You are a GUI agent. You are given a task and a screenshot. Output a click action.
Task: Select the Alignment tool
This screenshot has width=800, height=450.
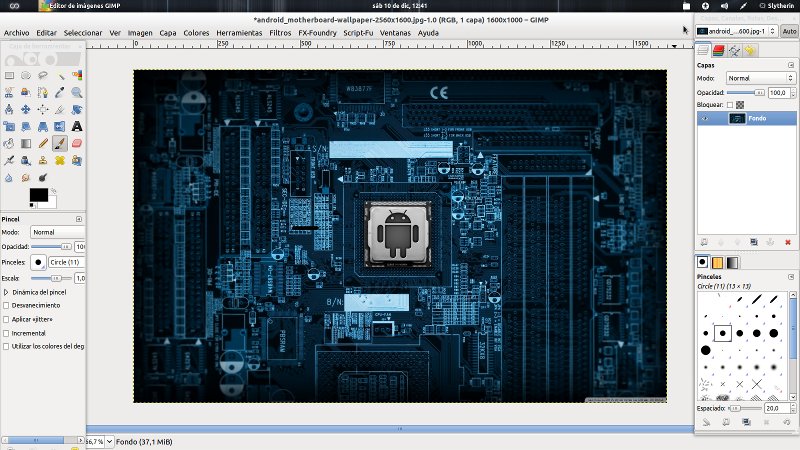(43, 109)
